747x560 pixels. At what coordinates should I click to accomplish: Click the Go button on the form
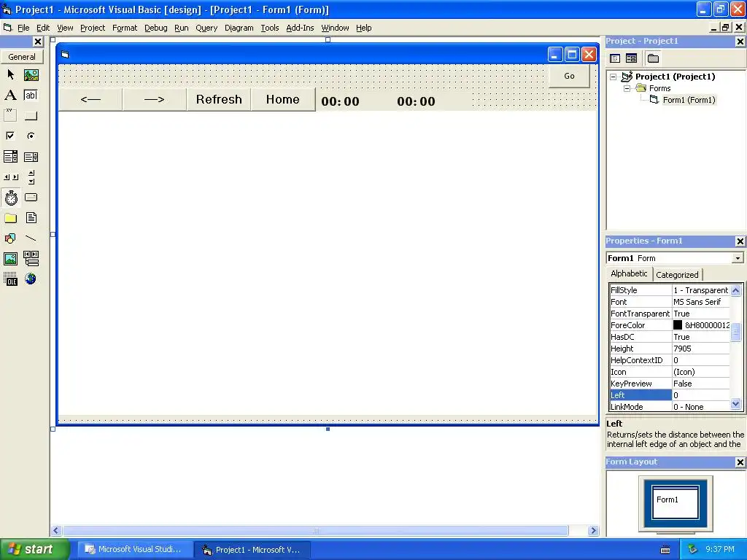(569, 76)
